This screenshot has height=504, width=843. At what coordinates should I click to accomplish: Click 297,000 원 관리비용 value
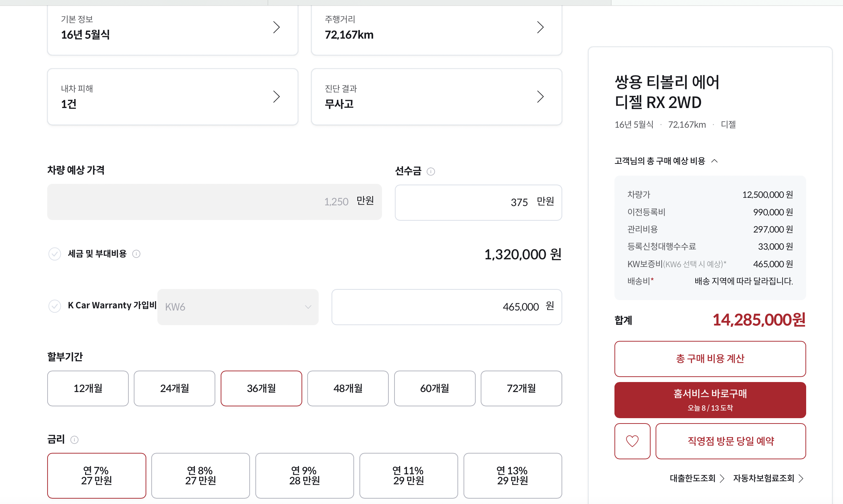[773, 229]
